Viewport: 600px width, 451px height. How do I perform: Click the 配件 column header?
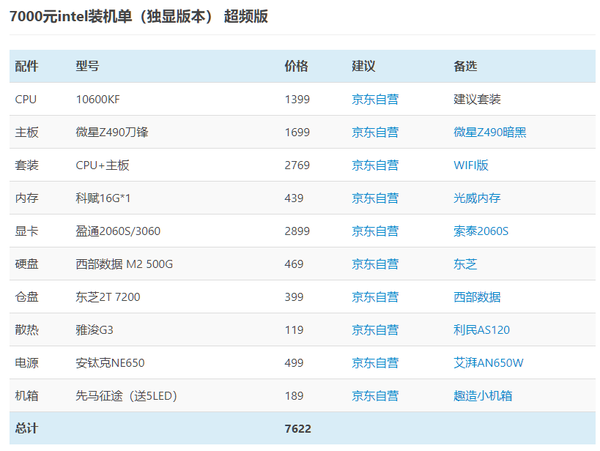pyautogui.click(x=26, y=66)
